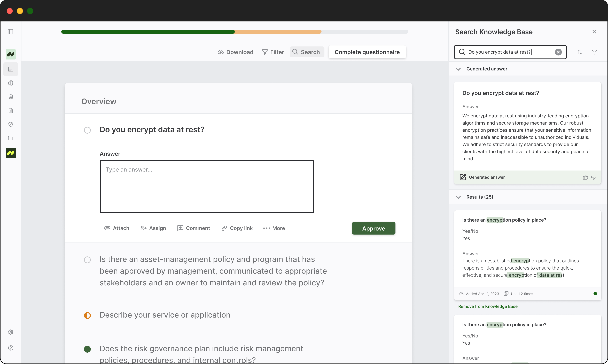The image size is (608, 364).
Task: Click Remove from Knowledge Base
Action: (x=488, y=306)
